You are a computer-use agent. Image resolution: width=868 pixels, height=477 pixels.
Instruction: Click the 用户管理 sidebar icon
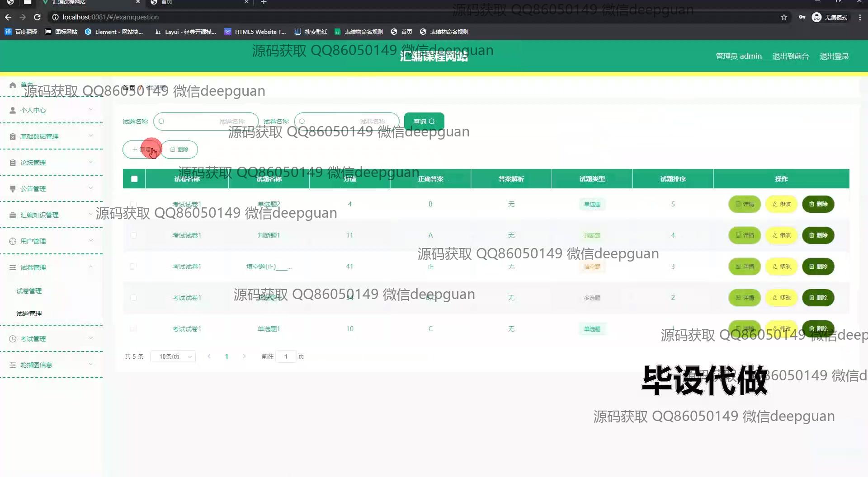tap(13, 241)
